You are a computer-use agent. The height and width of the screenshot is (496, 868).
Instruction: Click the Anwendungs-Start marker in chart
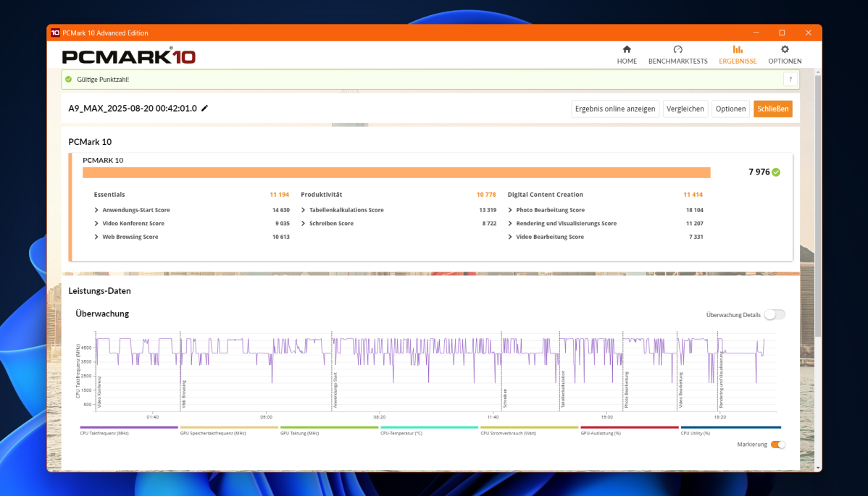pos(335,390)
